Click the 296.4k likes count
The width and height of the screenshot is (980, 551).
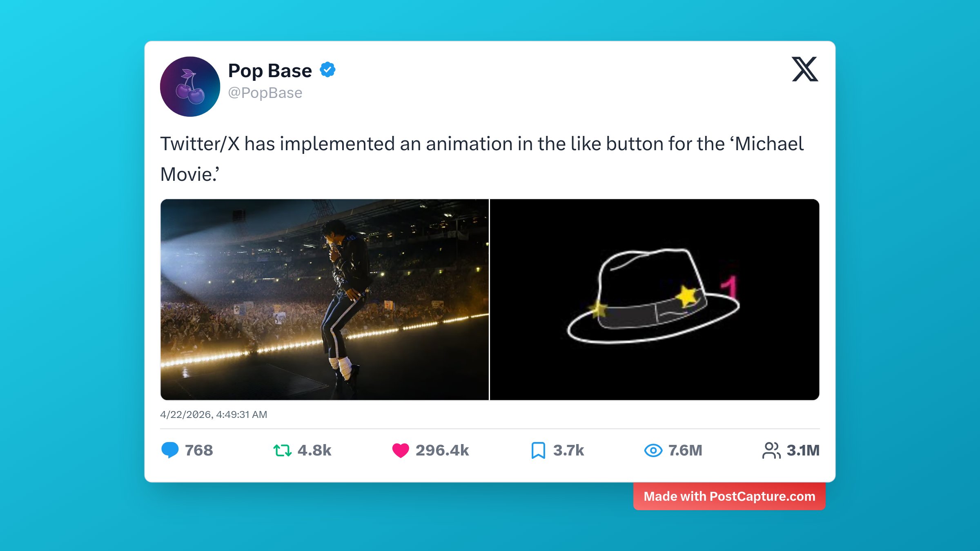click(x=442, y=450)
